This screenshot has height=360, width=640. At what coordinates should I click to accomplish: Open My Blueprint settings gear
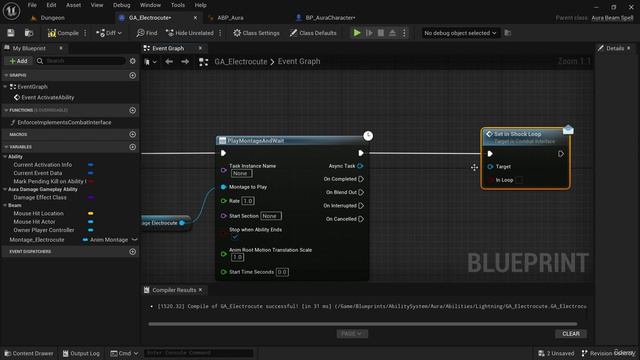coord(132,61)
